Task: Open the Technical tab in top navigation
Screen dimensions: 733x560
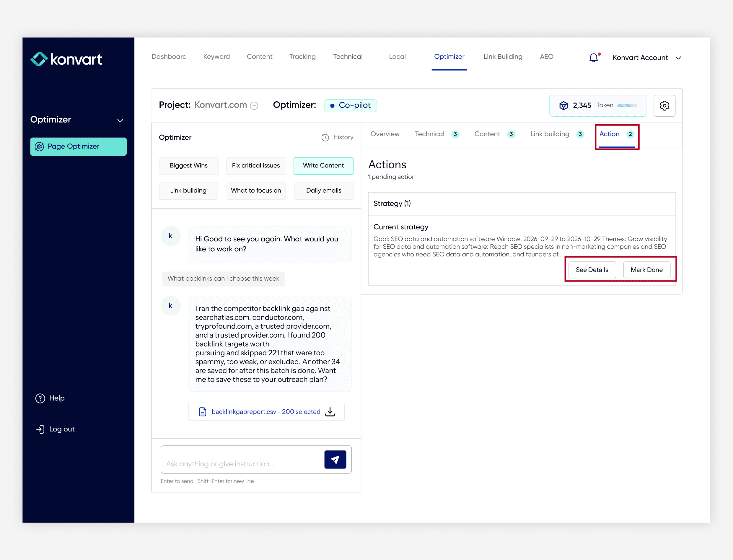Action: (x=348, y=56)
